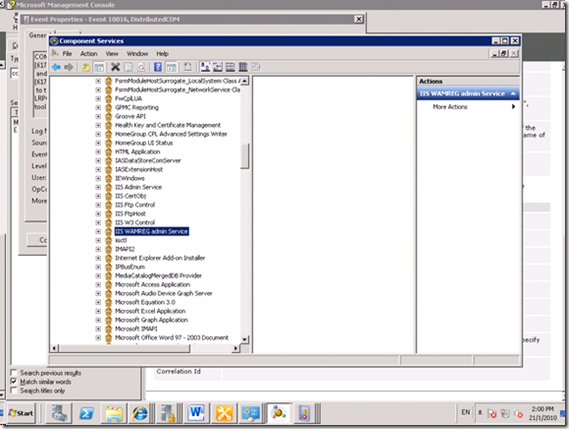This screenshot has width=569, height=429.
Task: Expand the Groove API node
Action: tap(98, 117)
